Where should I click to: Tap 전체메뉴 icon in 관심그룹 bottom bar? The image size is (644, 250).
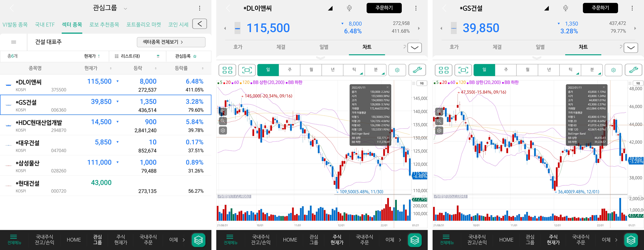[x=14, y=240]
